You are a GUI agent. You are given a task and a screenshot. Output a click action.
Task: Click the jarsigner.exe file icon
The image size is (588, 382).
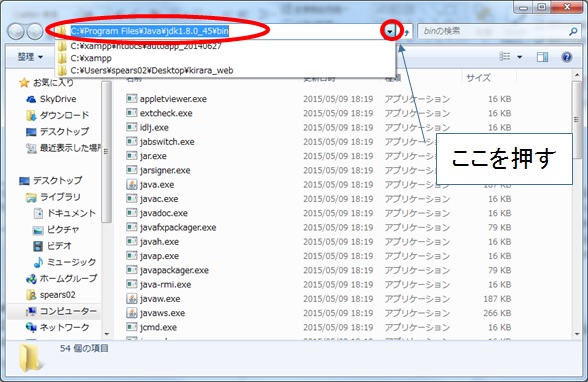point(132,170)
